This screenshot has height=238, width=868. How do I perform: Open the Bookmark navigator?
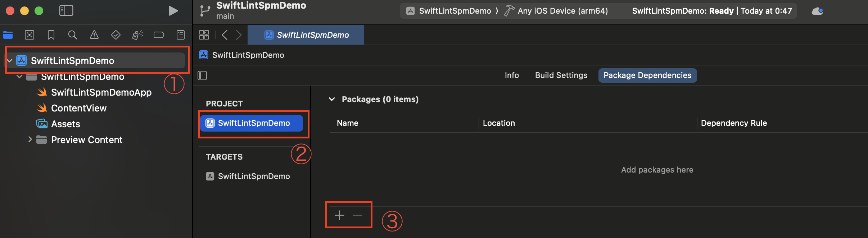pos(51,35)
